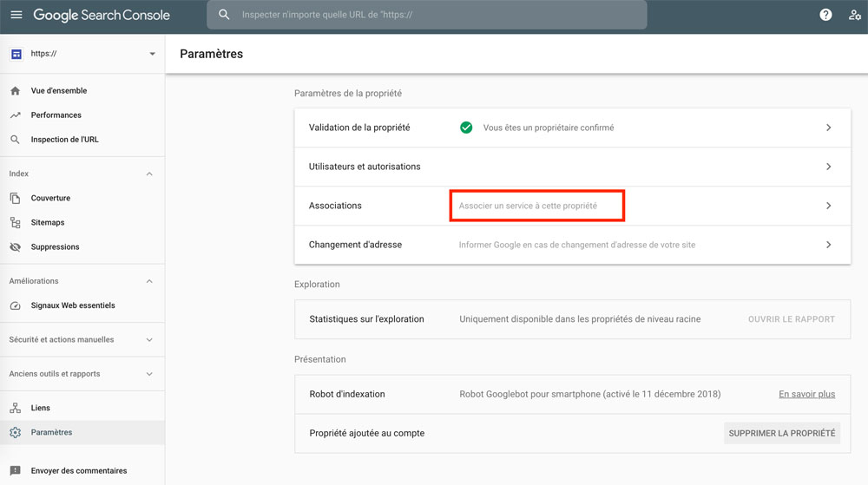
Task: Click the Signaux Web essentiels gauge icon
Action: pos(16,305)
